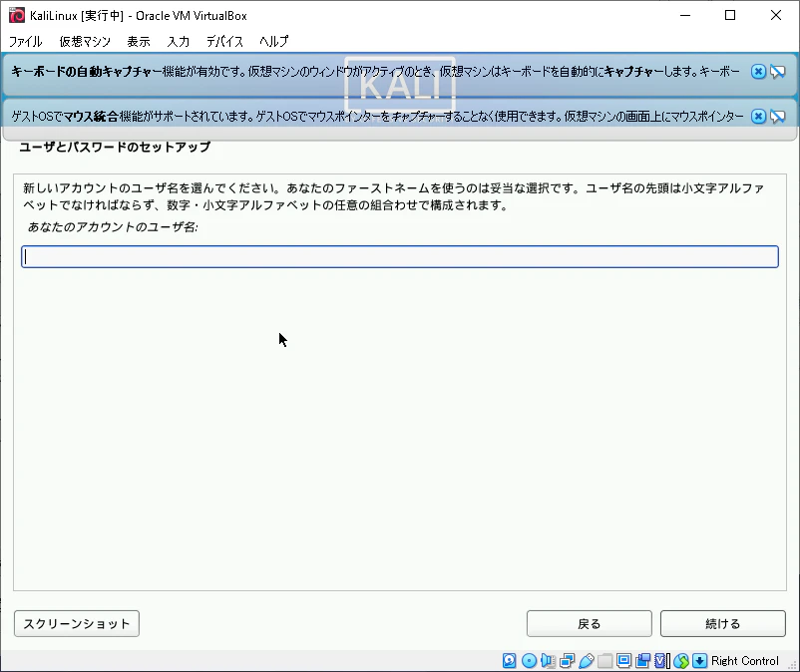Click the network adapters status icon
Image resolution: width=800 pixels, height=672 pixels.
click(567, 661)
